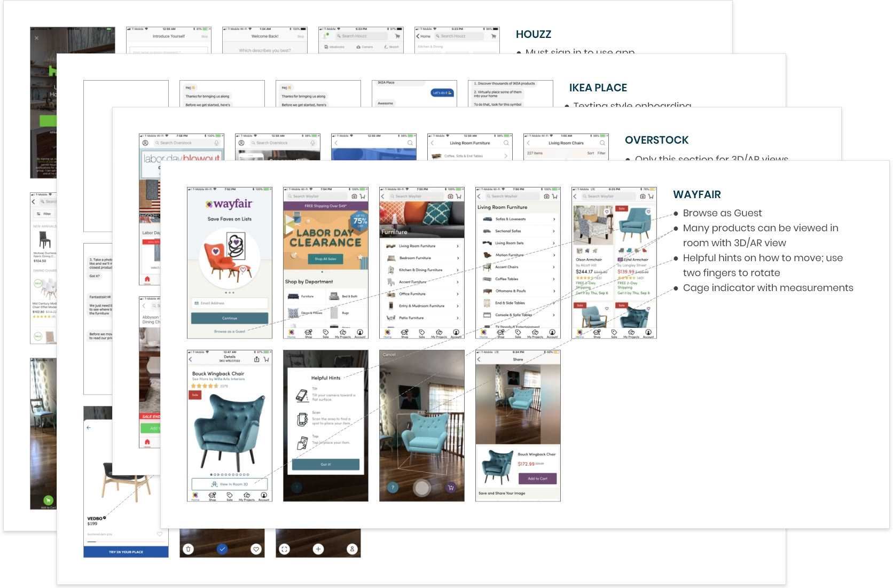Switch to Sketch tab in Houzz screen
Image resolution: width=893 pixels, height=588 pixels.
click(391, 47)
